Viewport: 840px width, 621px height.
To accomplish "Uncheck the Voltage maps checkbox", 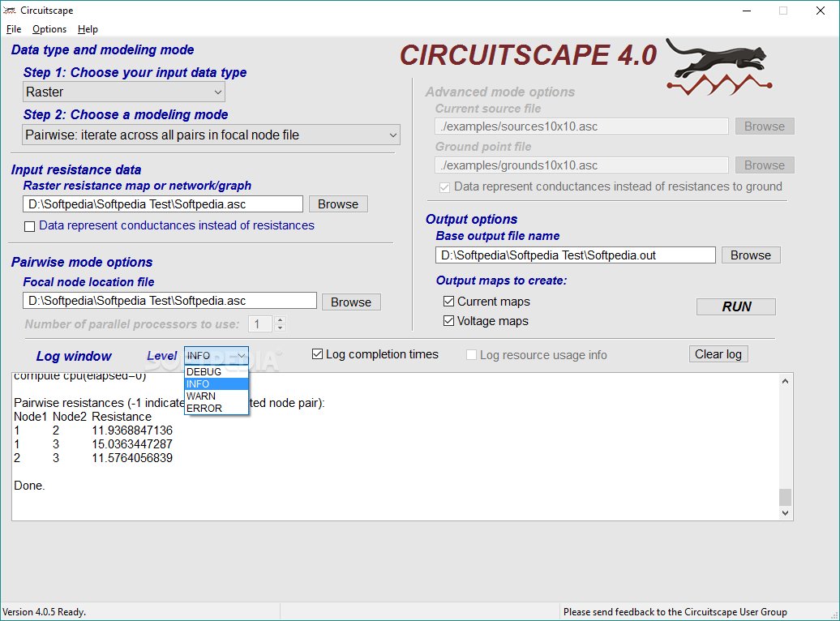I will pyautogui.click(x=449, y=321).
